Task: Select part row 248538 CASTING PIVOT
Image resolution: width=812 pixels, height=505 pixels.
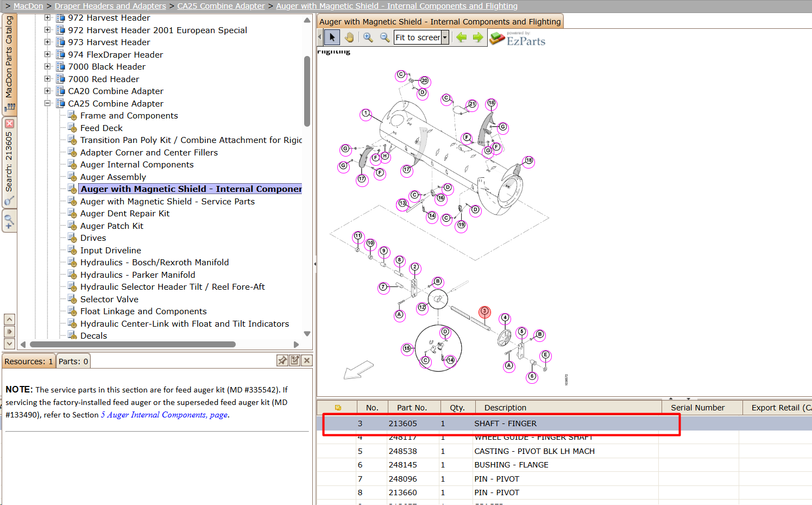Action: (x=564, y=451)
